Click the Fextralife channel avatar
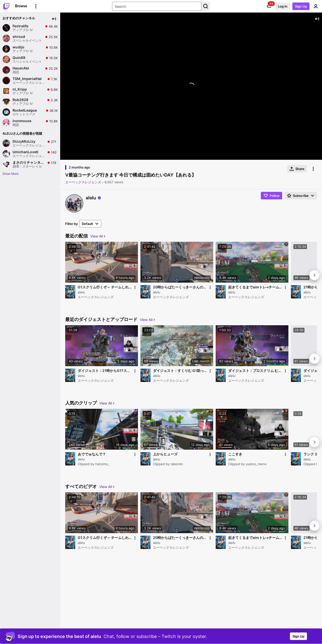The image size is (322, 644). point(6,28)
